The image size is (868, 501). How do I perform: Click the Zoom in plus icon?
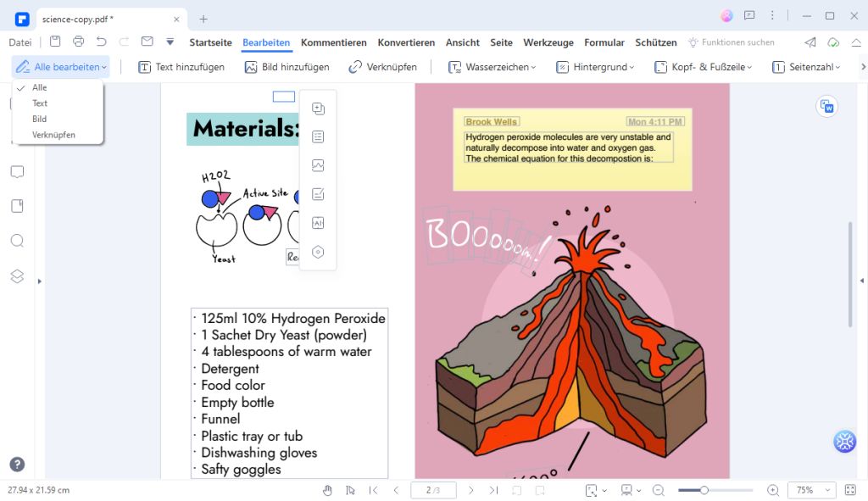click(x=772, y=490)
